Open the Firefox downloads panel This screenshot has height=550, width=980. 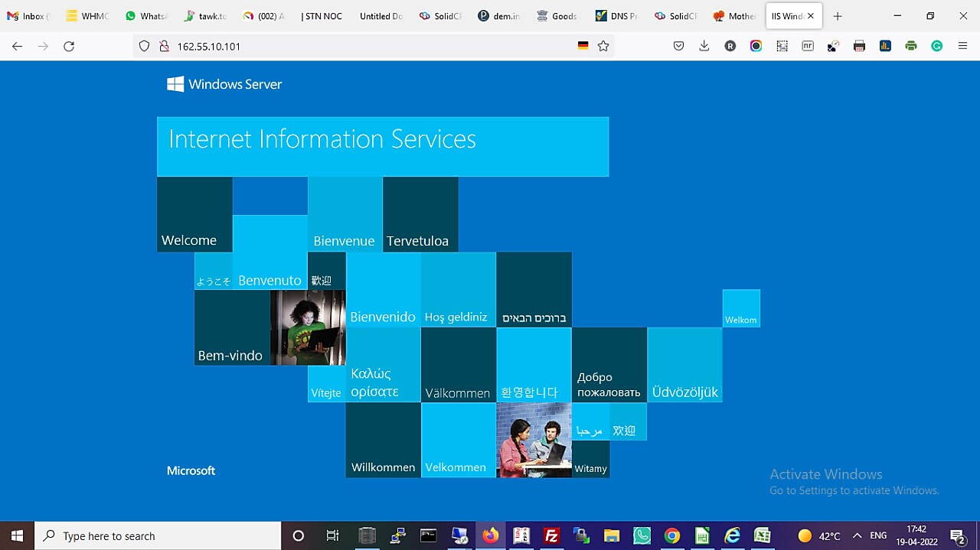(704, 46)
